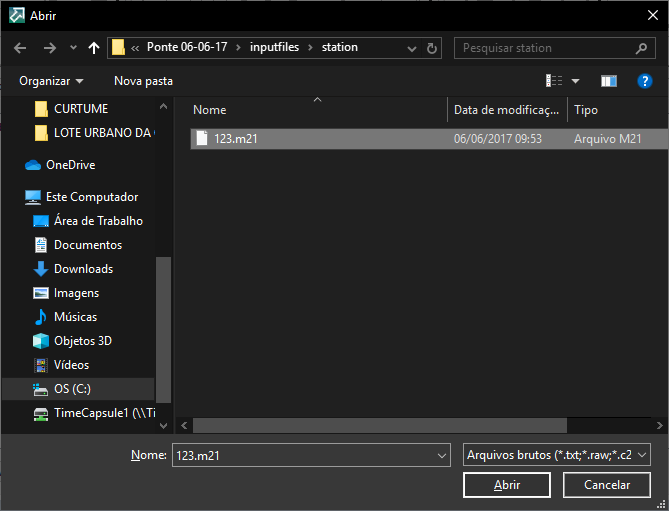The width and height of the screenshot is (669, 511).
Task: Open the Organizar menu
Action: point(51,81)
